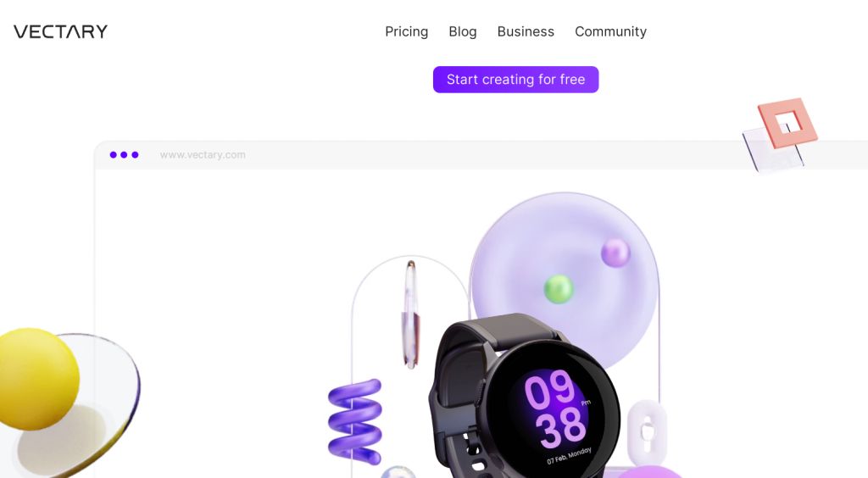The height and width of the screenshot is (478, 868).
Task: Click the glass capsule pendant object
Action: (x=410, y=314)
